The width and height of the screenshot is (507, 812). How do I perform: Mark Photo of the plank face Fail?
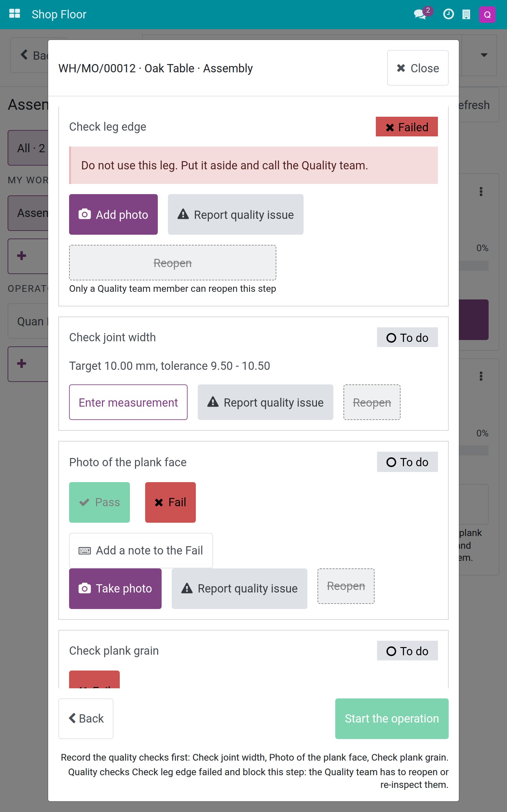point(170,502)
